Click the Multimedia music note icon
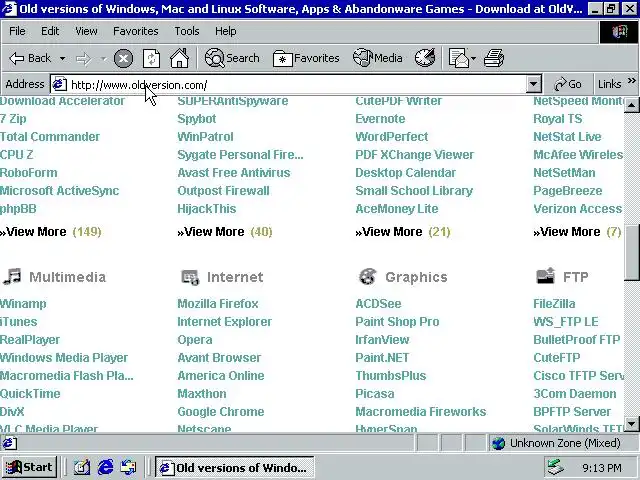 pos(12,276)
